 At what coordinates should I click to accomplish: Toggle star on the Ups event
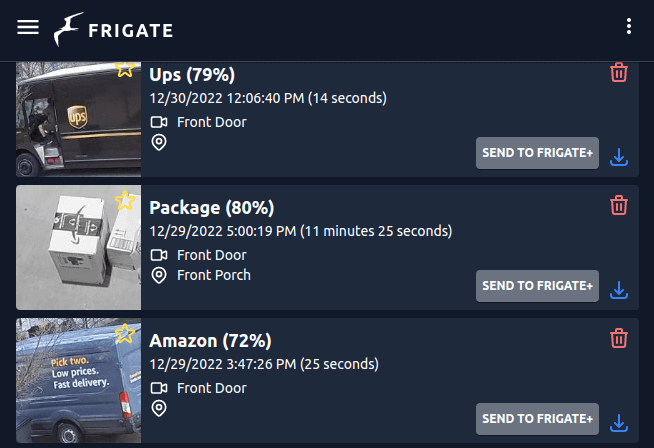(124, 69)
